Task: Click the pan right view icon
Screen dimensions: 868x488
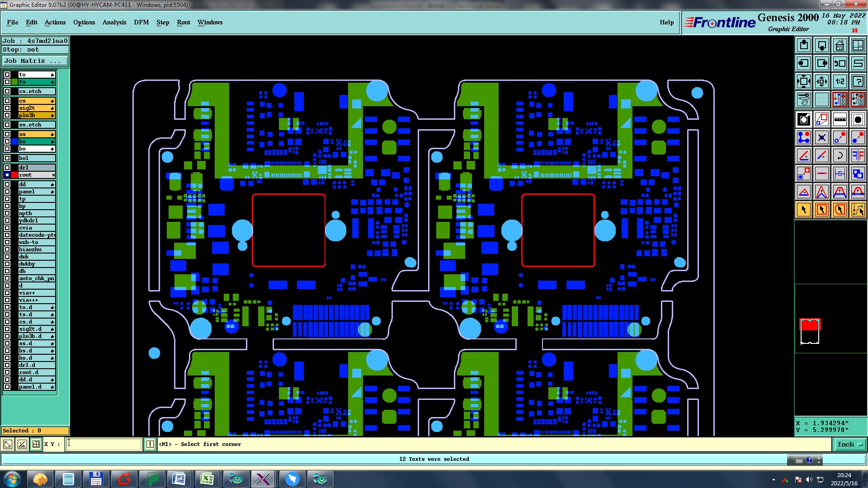Action: (822, 63)
